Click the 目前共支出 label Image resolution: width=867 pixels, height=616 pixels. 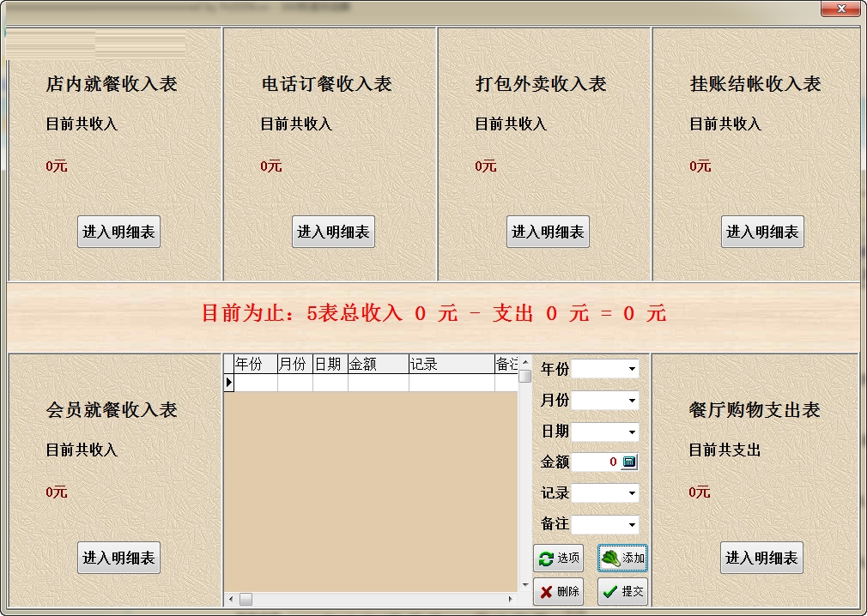tap(725, 450)
